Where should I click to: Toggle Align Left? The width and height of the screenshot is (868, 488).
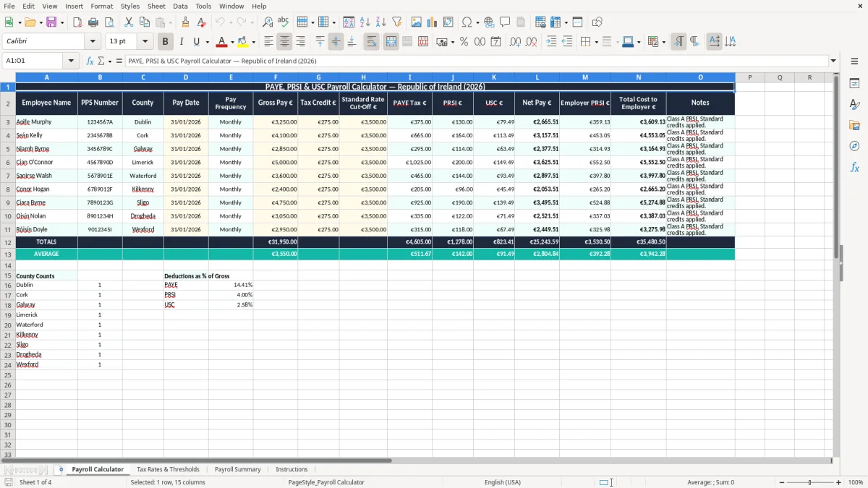[x=268, y=42]
